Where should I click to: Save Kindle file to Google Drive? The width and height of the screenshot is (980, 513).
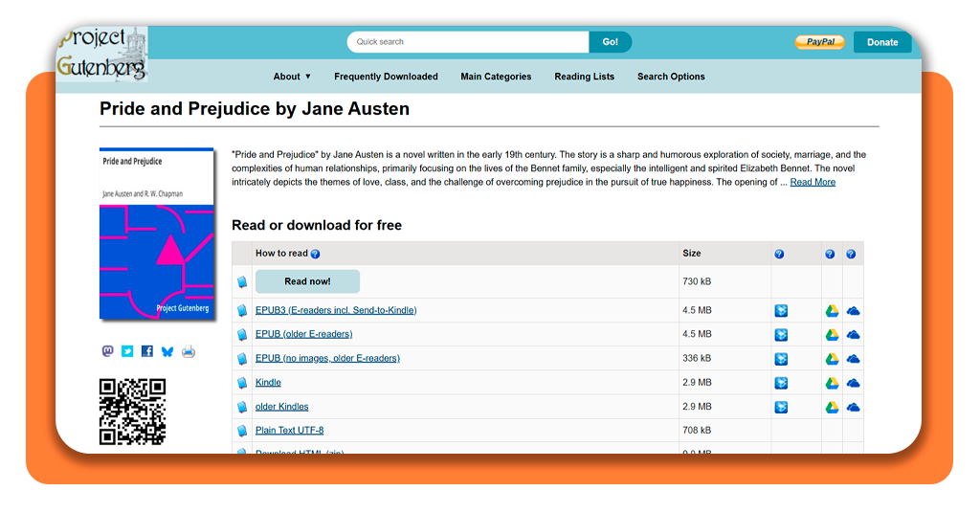click(x=833, y=382)
